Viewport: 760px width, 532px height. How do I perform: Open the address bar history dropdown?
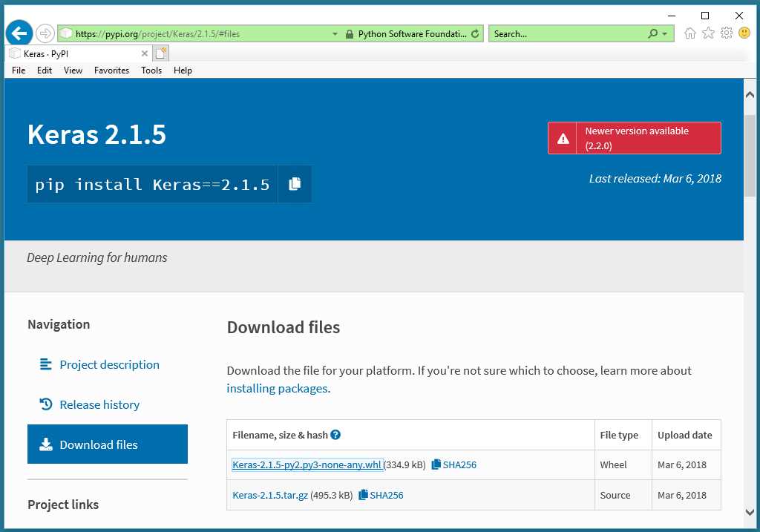point(335,33)
